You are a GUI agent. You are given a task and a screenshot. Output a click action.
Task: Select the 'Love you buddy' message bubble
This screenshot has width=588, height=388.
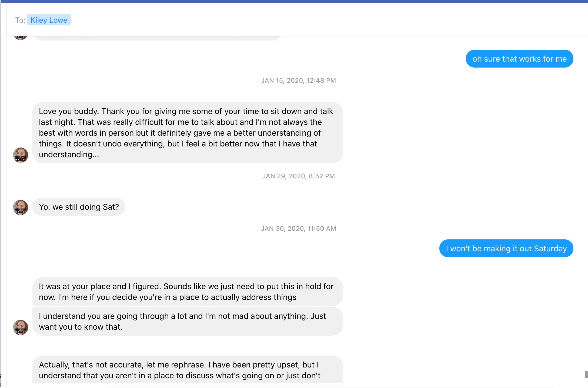point(188,133)
